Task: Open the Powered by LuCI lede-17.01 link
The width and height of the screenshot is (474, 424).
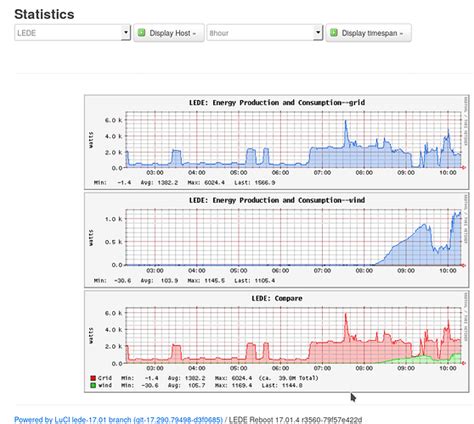Action: pos(118,420)
